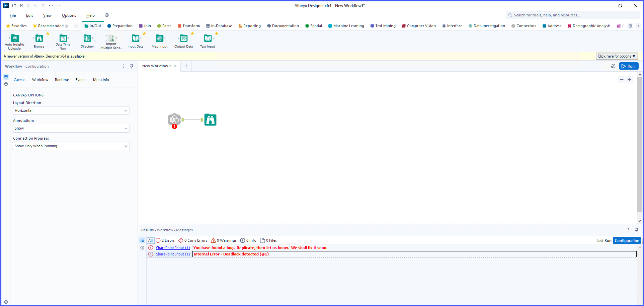Open SharePoint Input link in bug message row
This screenshot has width=644, height=306.
point(173,248)
